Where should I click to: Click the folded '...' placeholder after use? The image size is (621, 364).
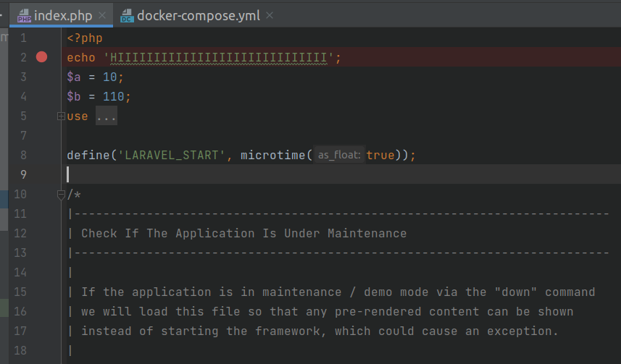[x=106, y=117]
